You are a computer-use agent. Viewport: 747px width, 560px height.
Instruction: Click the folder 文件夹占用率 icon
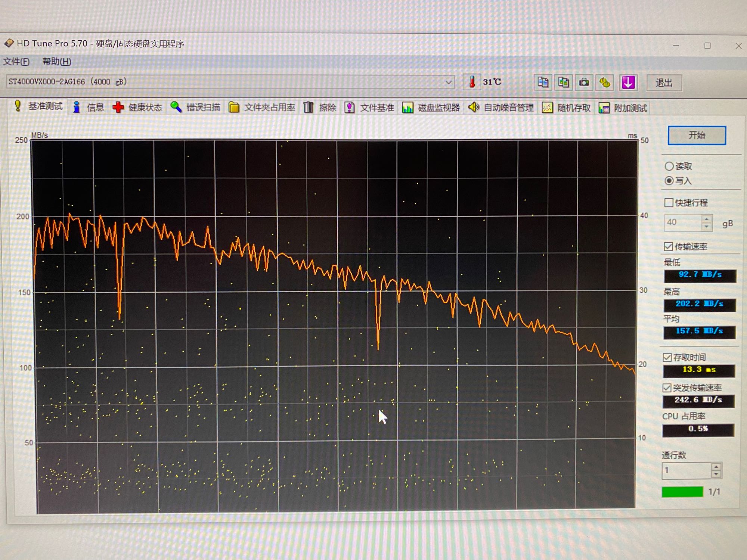tap(234, 108)
